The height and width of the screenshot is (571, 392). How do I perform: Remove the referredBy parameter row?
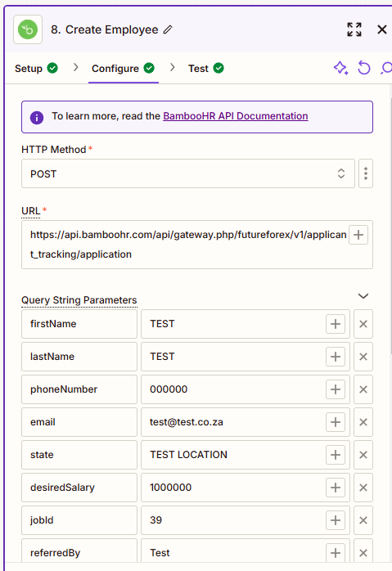tap(363, 551)
